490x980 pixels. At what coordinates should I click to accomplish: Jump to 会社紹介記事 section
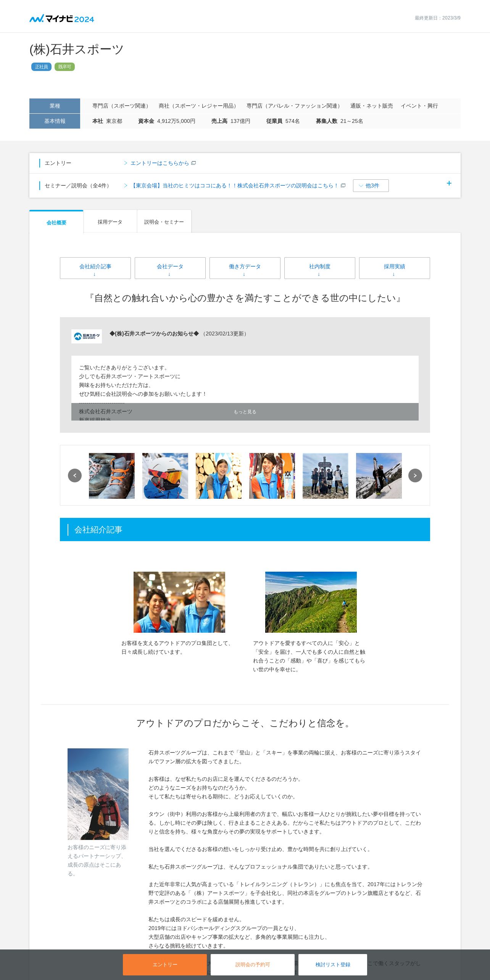coord(95,268)
